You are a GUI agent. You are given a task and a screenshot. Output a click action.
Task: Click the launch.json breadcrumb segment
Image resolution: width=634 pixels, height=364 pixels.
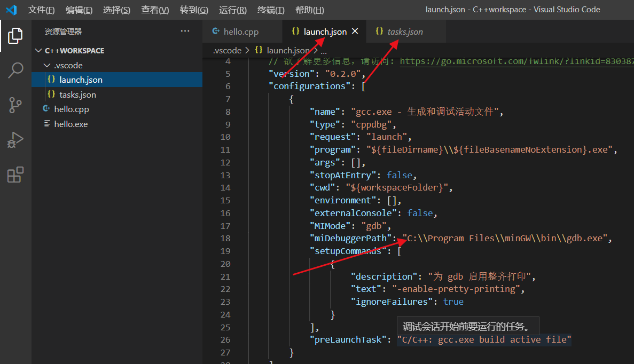click(288, 50)
